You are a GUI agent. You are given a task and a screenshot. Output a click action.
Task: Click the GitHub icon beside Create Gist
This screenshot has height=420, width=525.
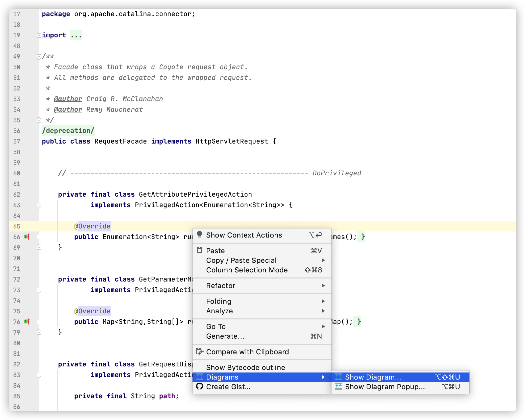200,386
